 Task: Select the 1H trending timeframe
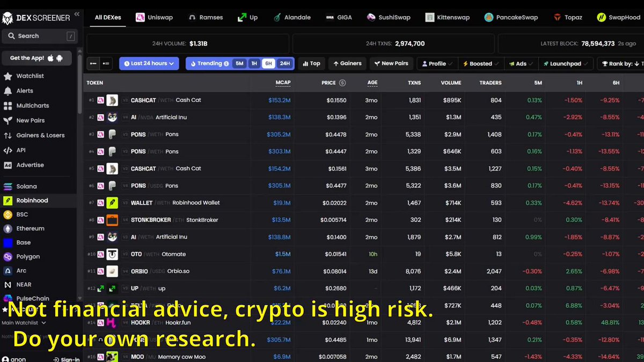point(254,63)
